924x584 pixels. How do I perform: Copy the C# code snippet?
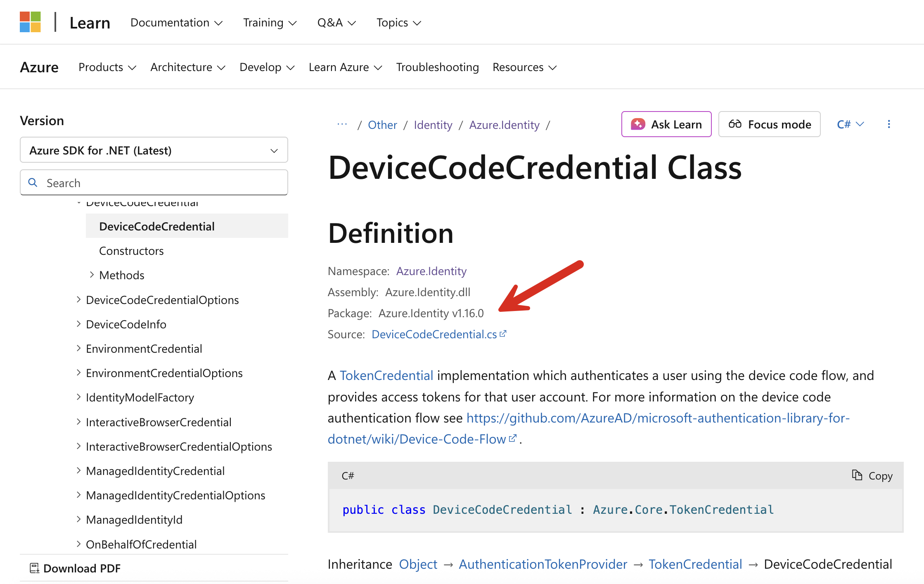point(872,475)
